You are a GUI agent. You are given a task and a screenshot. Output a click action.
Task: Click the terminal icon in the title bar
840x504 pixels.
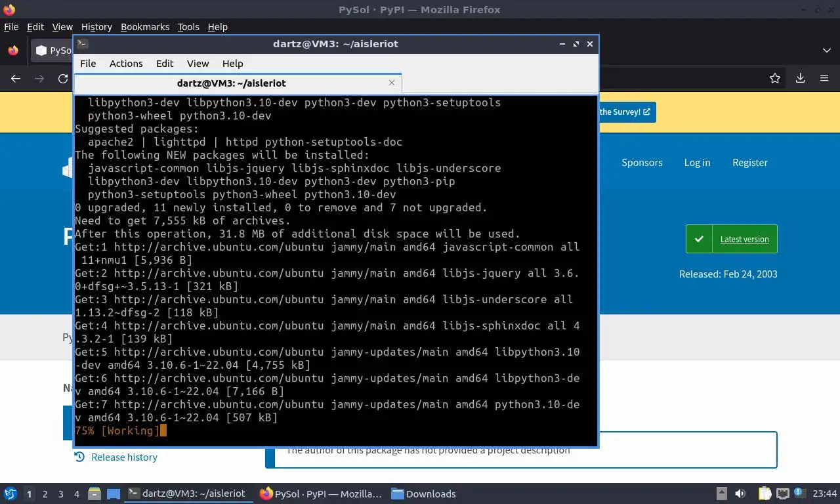[83, 44]
